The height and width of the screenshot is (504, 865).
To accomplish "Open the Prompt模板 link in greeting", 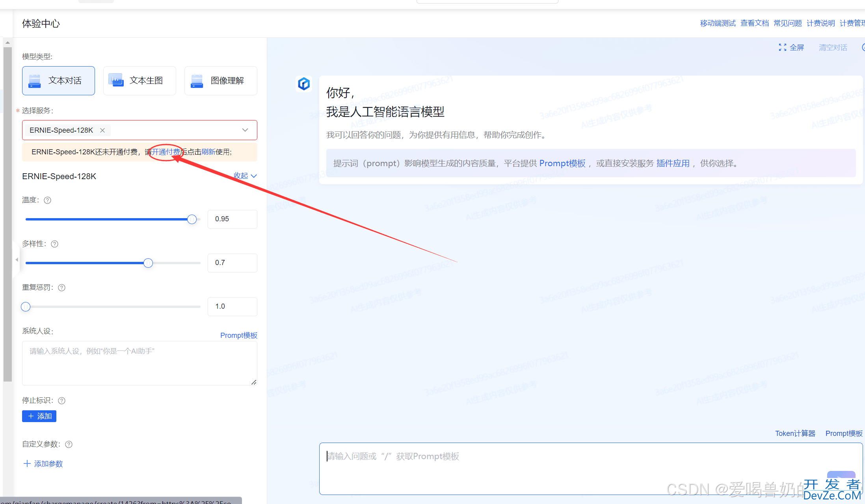I will [562, 163].
